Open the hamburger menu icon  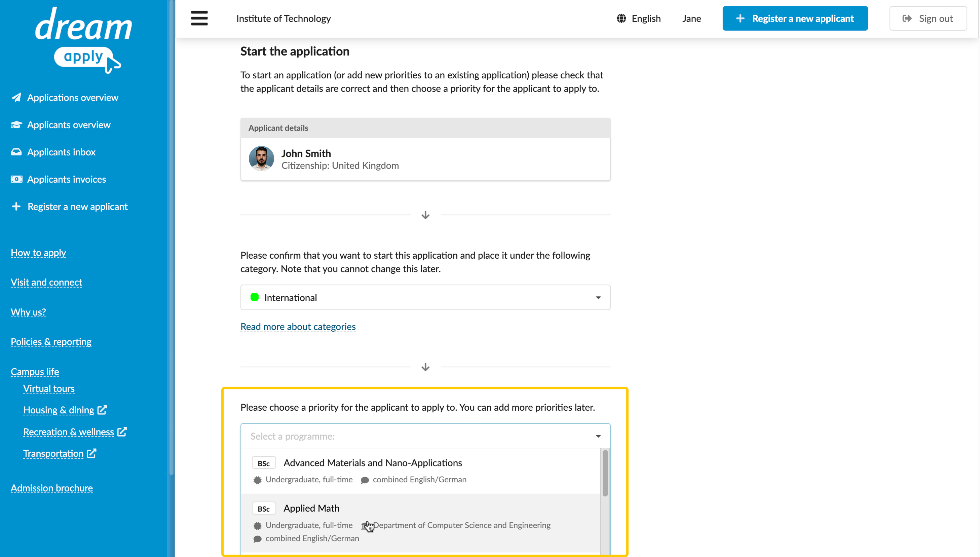[x=199, y=18]
